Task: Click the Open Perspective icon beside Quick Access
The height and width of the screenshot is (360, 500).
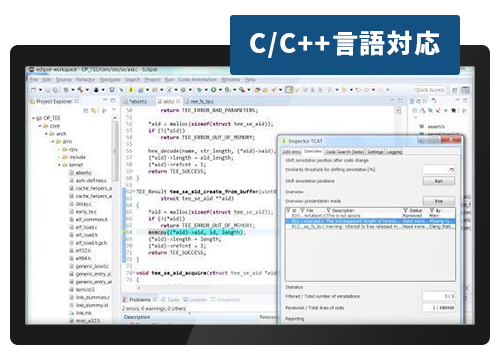Action: 455,90
